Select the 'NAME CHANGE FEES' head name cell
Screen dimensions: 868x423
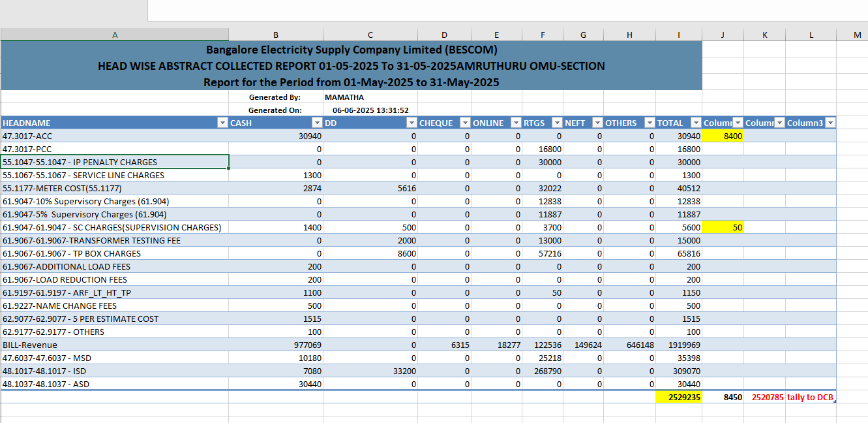pos(115,305)
